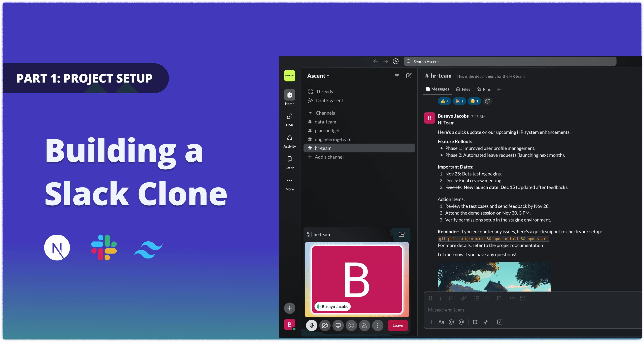
Task: Open slash shortcuts in composer
Action: click(500, 322)
